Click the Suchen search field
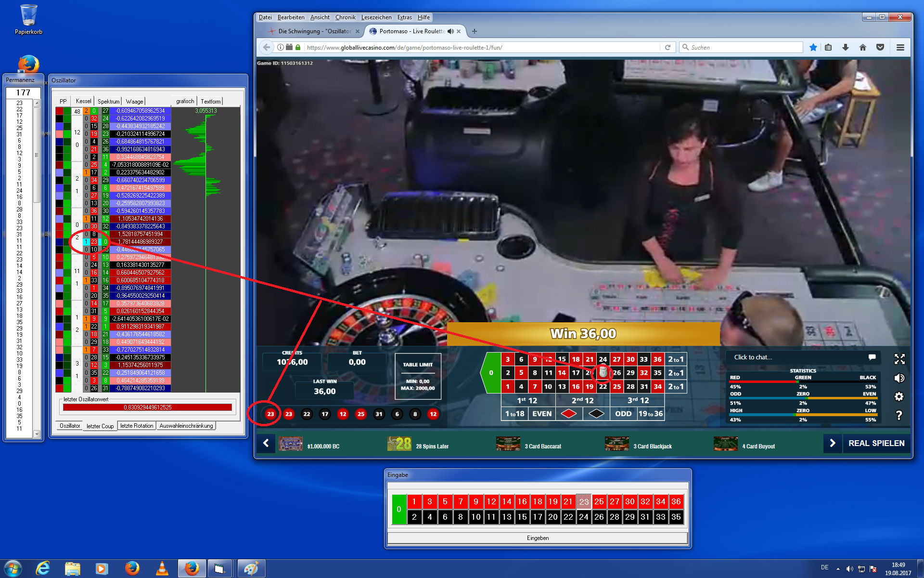Screen dimensions: 924x578 pos(741,47)
